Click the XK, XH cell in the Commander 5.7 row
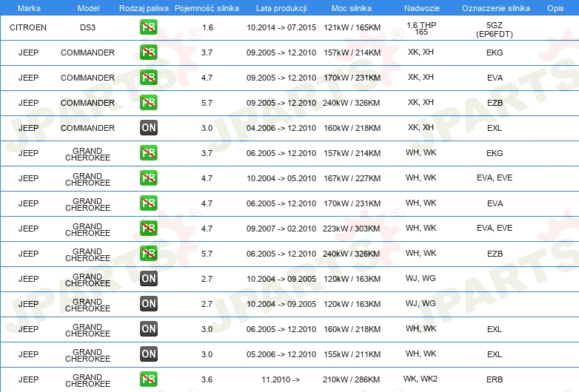The image size is (579, 392). pyautogui.click(x=421, y=102)
